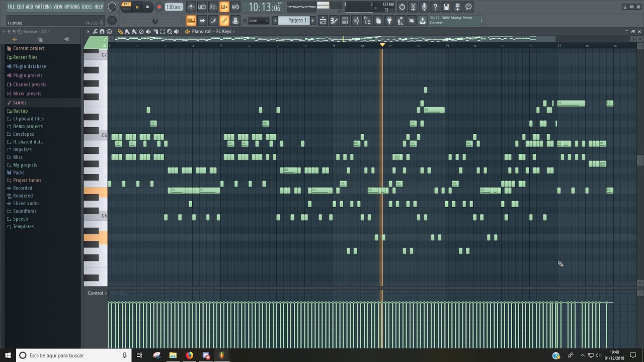Open the EDIT menu
The image size is (644, 362).
click(21, 7)
